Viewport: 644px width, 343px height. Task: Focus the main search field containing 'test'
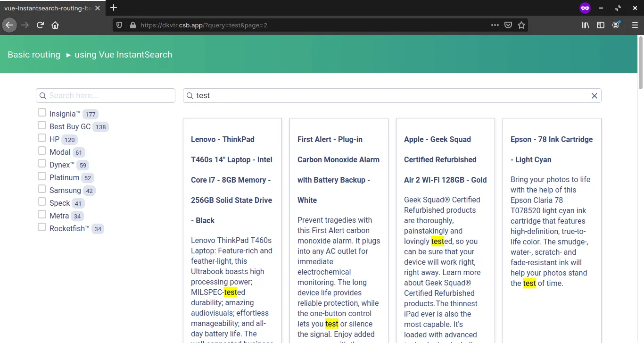(392, 96)
